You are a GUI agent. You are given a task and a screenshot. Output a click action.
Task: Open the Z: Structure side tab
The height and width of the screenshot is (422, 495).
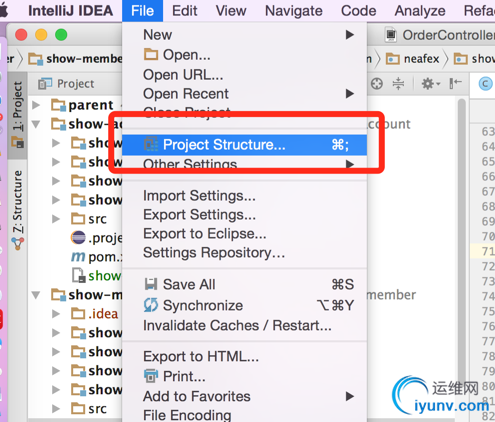[18, 210]
